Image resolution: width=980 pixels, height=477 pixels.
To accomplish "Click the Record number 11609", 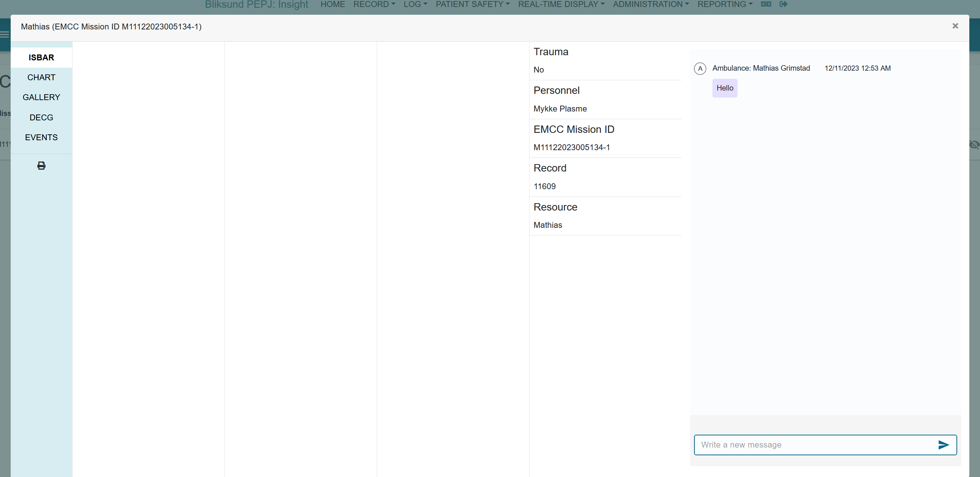I will click(x=544, y=186).
